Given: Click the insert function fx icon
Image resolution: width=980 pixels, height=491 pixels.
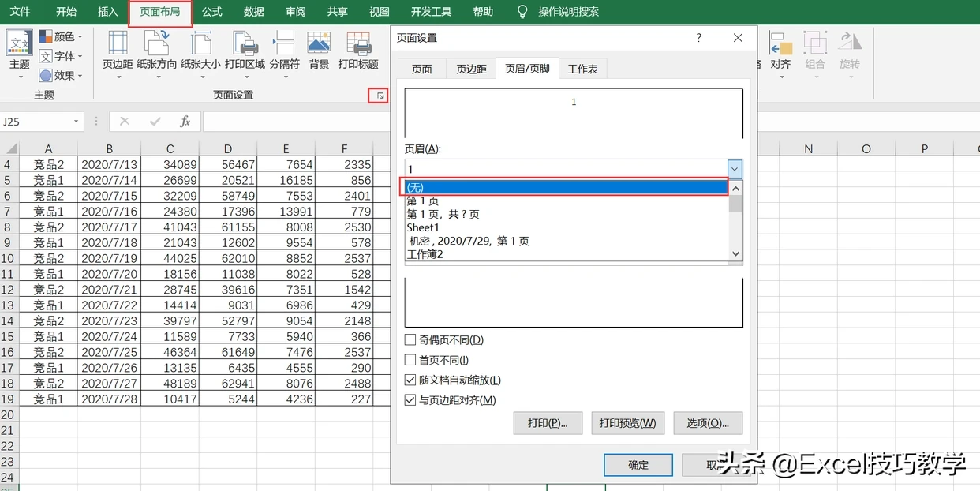Looking at the screenshot, I should pos(185,122).
